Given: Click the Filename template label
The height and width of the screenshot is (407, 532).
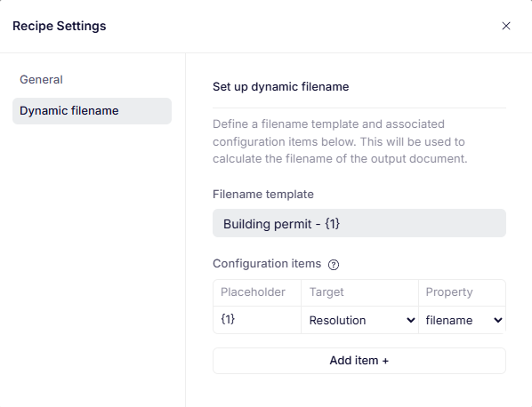Looking at the screenshot, I should (263, 195).
